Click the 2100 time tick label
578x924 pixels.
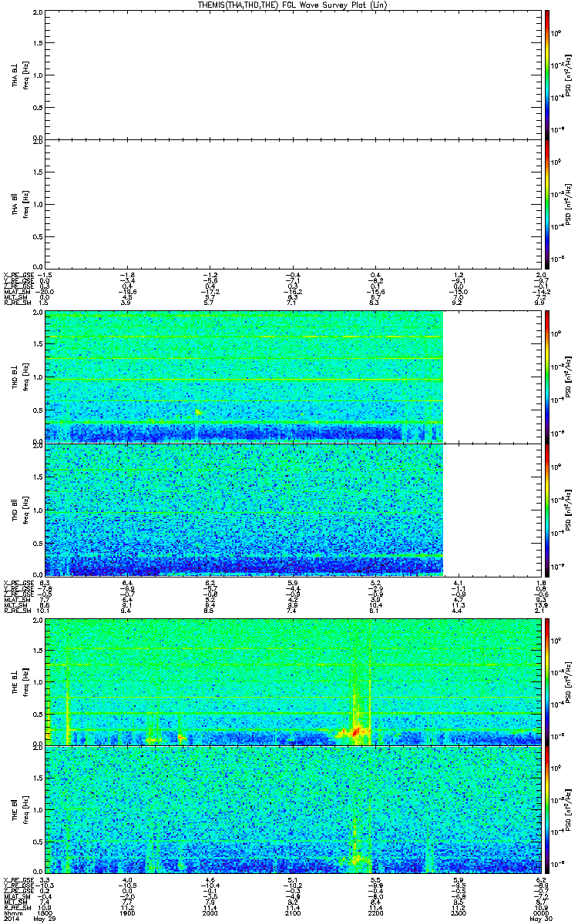[x=293, y=912]
